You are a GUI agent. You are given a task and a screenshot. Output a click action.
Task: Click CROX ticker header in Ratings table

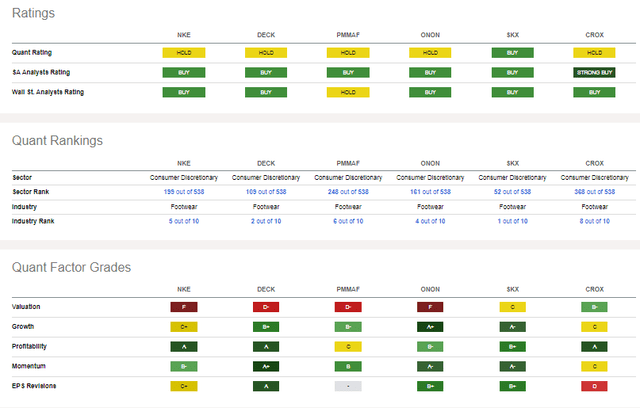594,35
